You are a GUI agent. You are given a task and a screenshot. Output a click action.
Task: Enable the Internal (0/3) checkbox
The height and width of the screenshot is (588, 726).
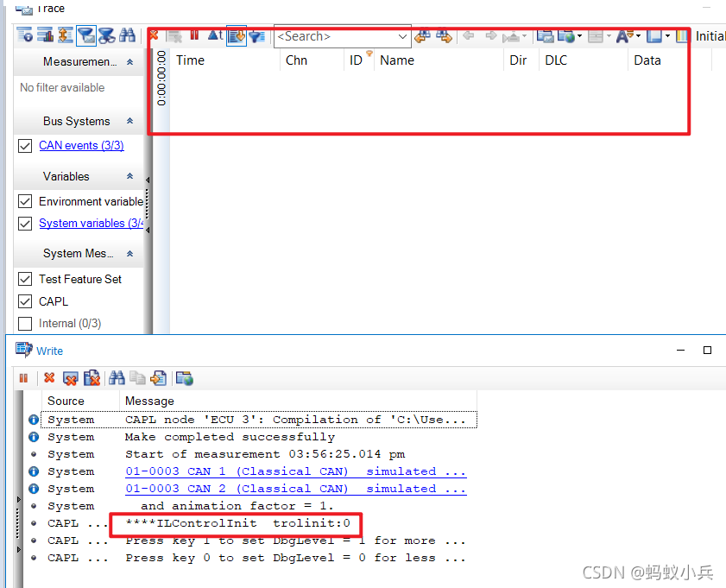(x=25, y=323)
